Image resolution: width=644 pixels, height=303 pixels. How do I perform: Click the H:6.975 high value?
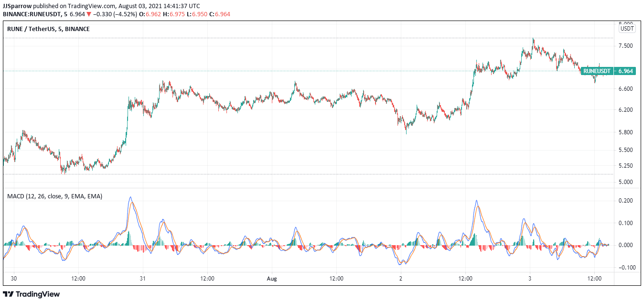(x=173, y=14)
